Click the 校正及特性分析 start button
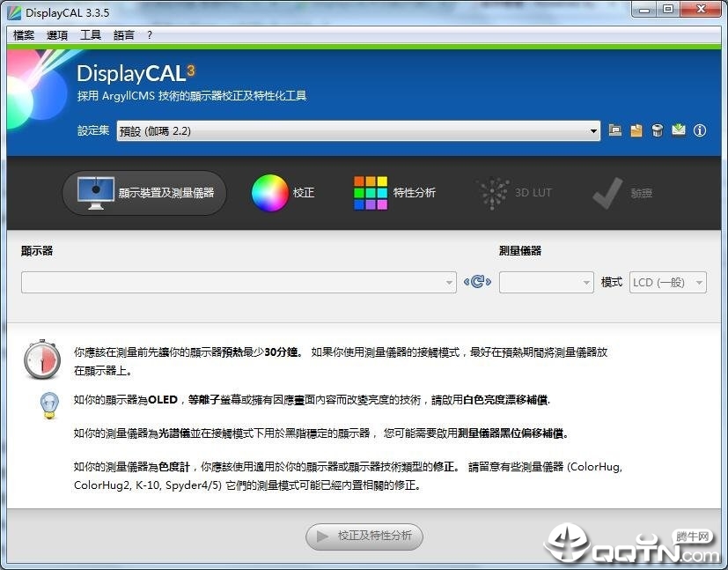 click(364, 537)
